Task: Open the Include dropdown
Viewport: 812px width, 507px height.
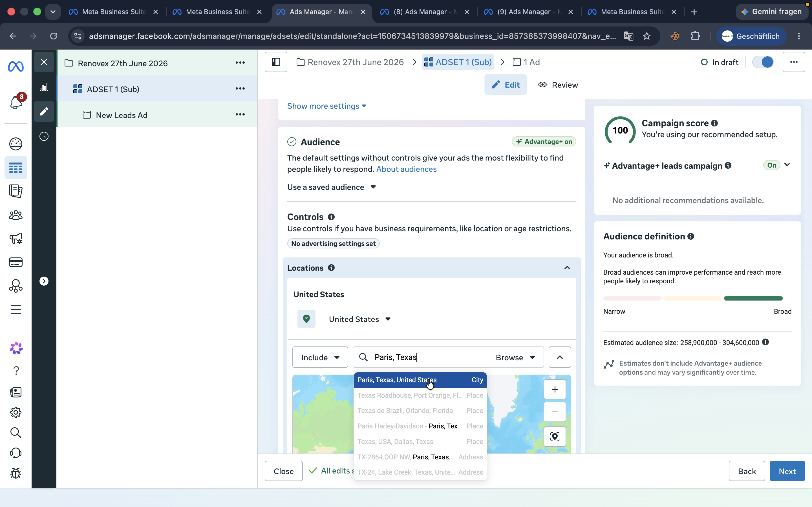Action: coord(320,357)
